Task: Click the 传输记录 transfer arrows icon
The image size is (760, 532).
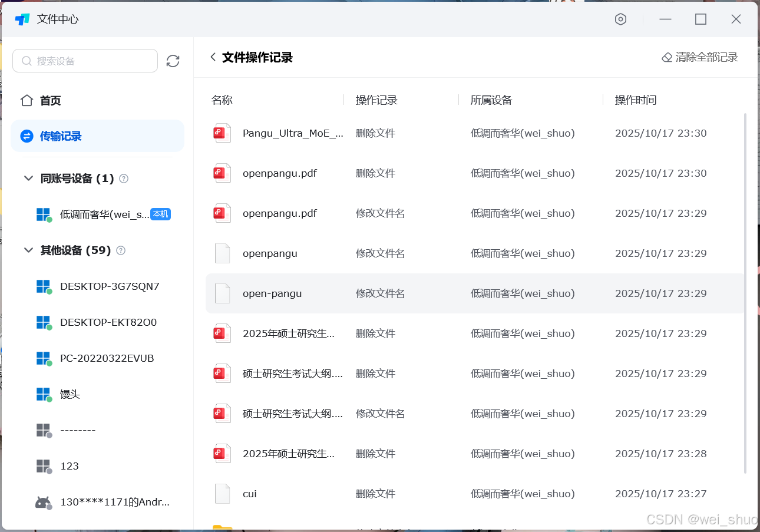Action: coord(28,136)
